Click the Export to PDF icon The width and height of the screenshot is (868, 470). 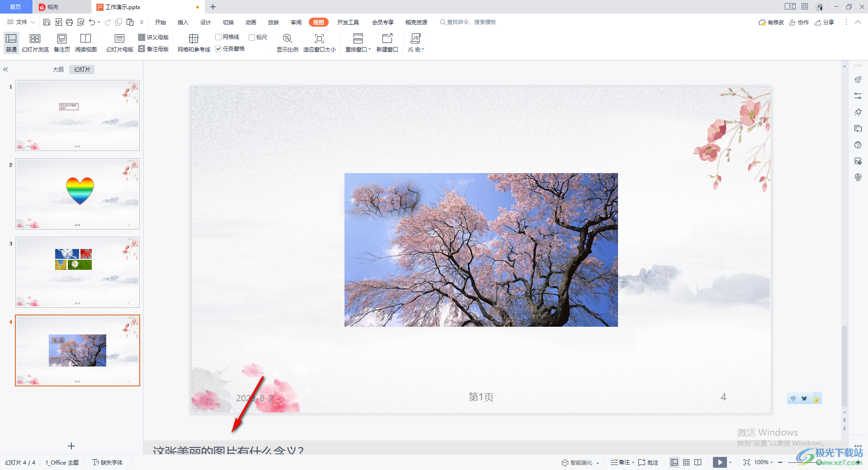pos(58,22)
